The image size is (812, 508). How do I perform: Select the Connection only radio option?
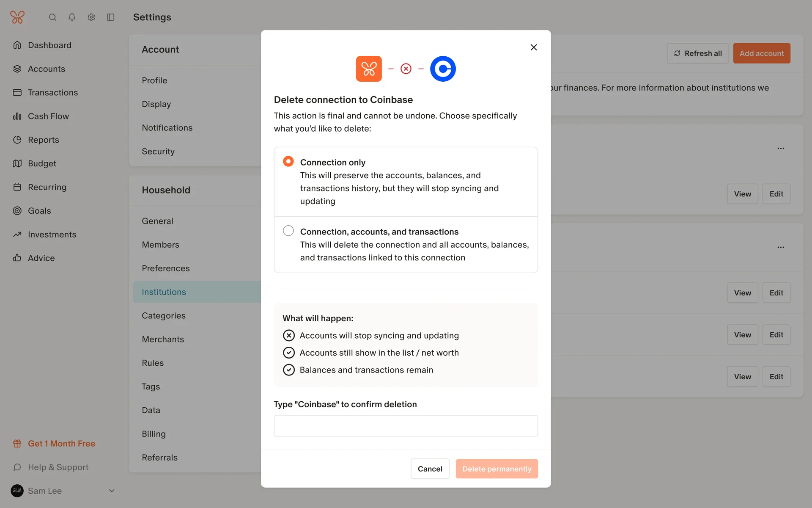pos(288,161)
